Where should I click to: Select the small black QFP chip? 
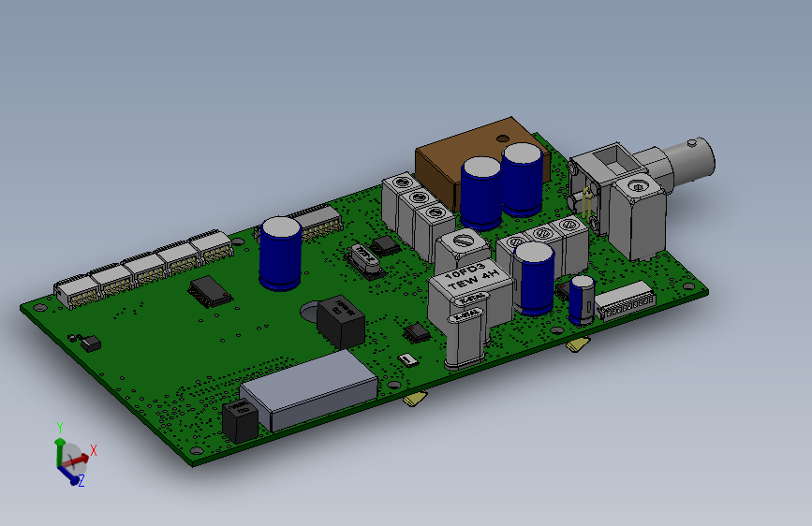pos(386,246)
